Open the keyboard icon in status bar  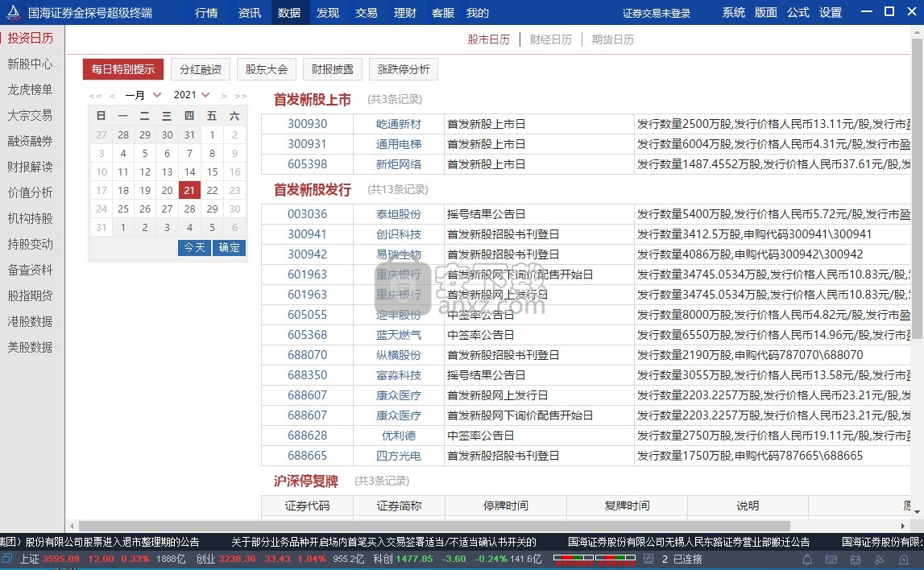(x=831, y=559)
